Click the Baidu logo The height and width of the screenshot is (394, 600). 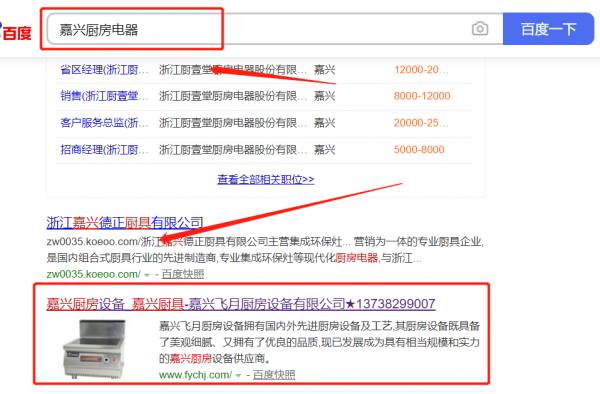(x=16, y=32)
